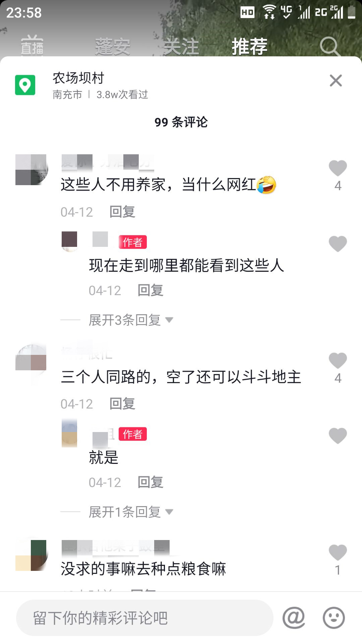
Task: Open the first commenter's avatar
Action: (x=31, y=170)
